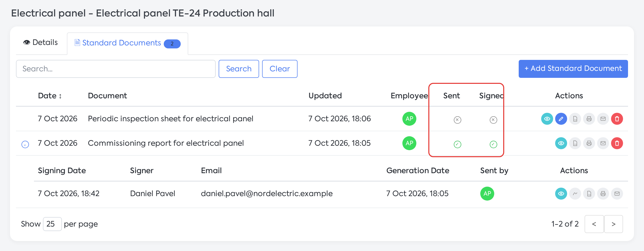Print the Periodic inspection sheet

[589, 119]
